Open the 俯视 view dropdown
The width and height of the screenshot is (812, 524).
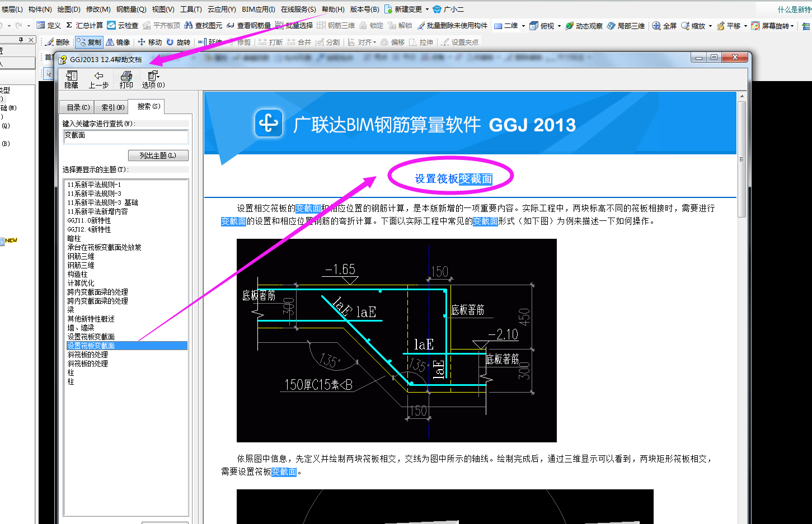click(x=559, y=26)
